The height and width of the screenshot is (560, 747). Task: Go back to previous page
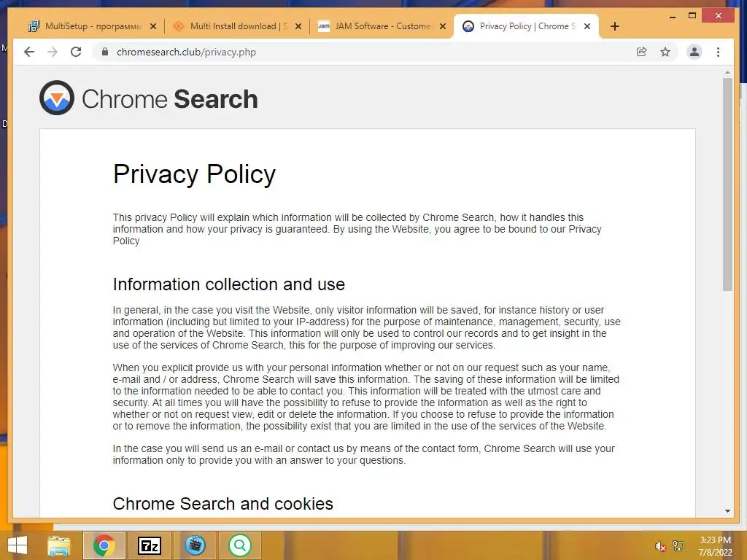tap(29, 52)
